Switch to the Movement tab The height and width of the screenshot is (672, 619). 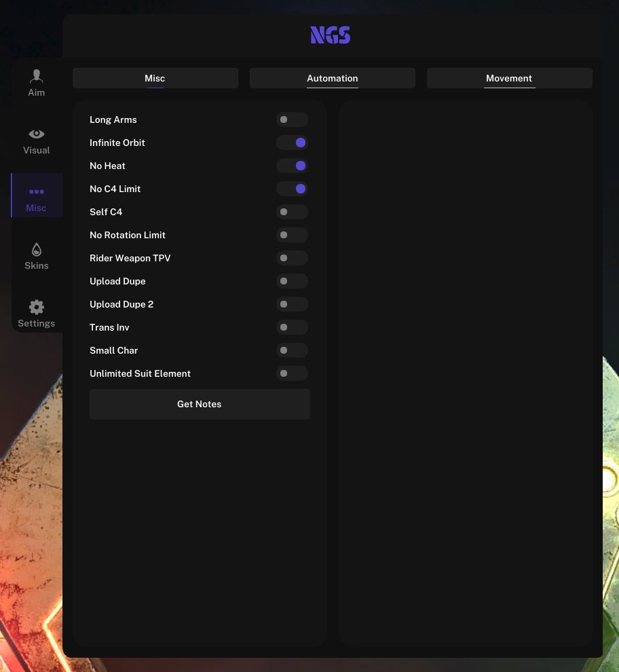pyautogui.click(x=509, y=78)
